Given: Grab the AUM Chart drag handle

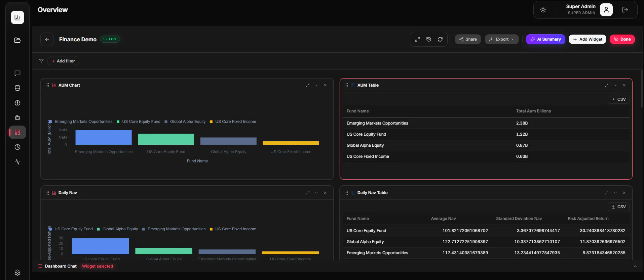Looking at the screenshot, I should click(x=48, y=85).
